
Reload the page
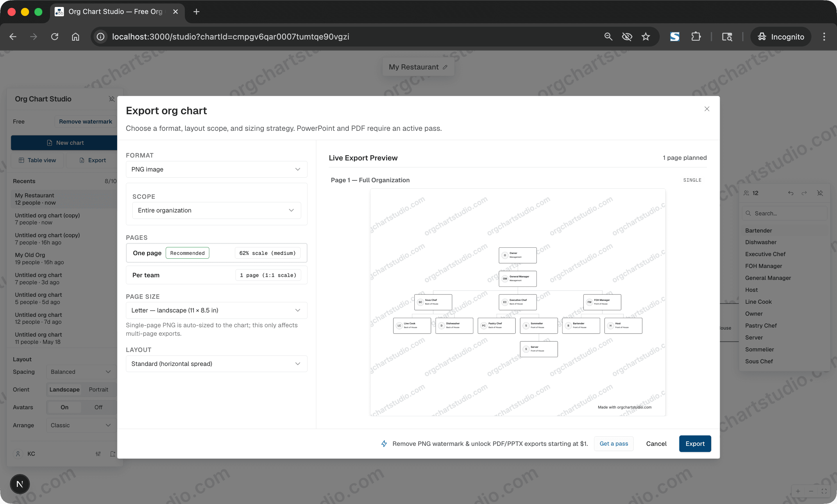[x=55, y=37]
